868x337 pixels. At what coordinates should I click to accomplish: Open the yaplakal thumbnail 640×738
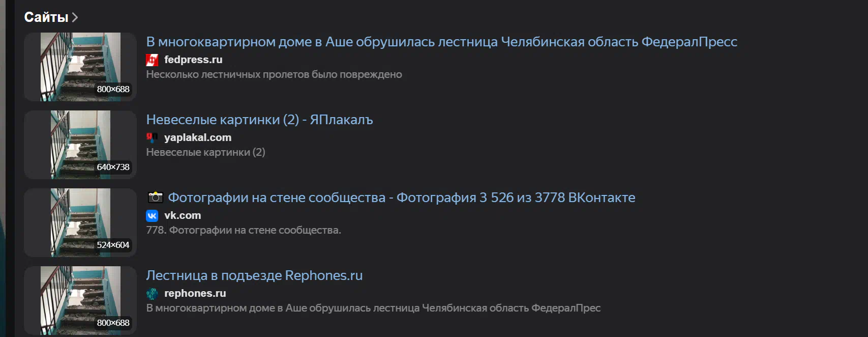[80, 145]
